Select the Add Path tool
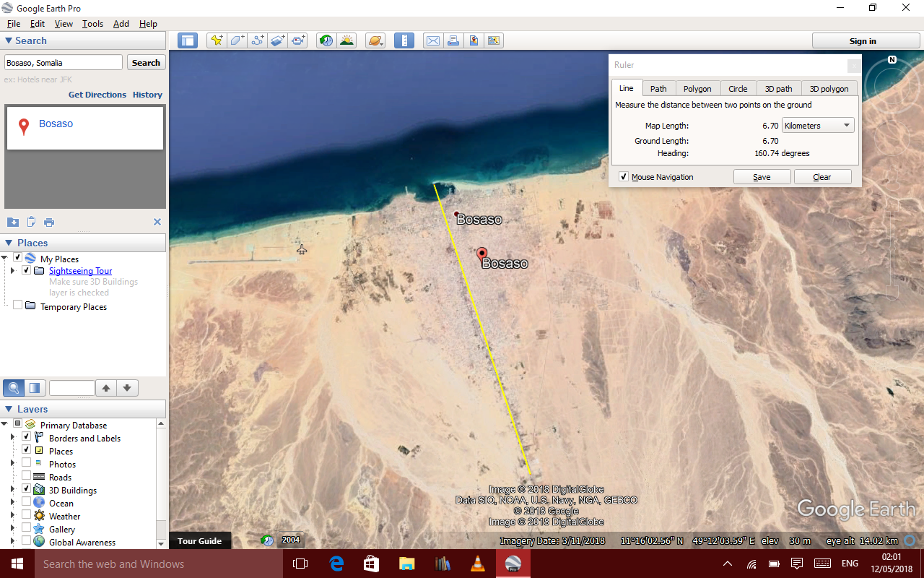924x578 pixels. coord(258,41)
